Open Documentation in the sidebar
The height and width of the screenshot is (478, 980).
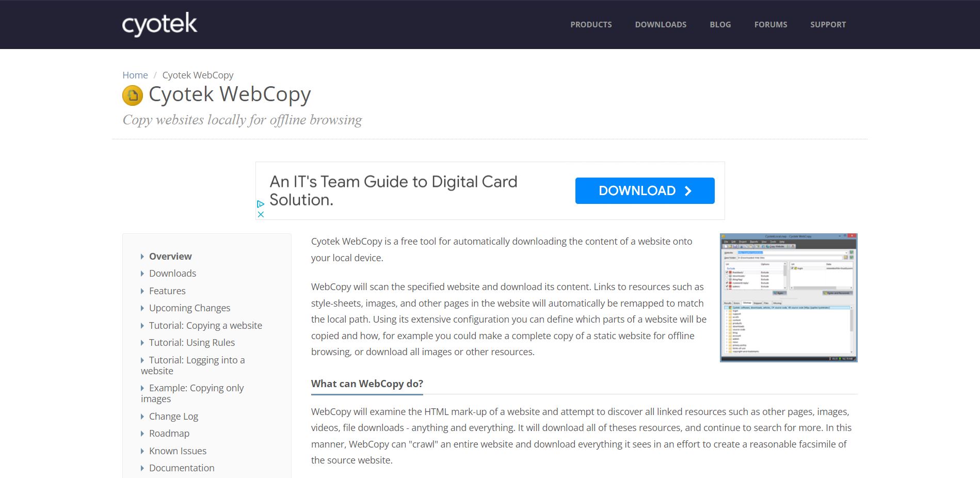click(182, 468)
